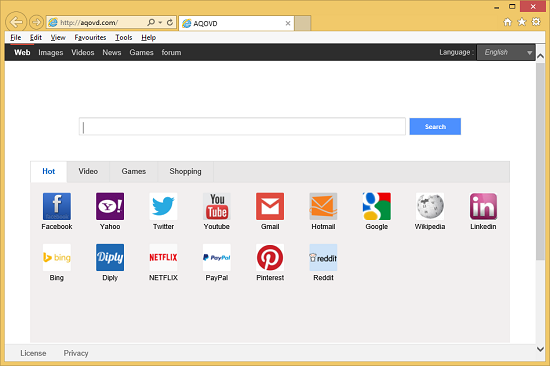
Task: Open the Linkedin shortcut icon
Action: pos(483,206)
